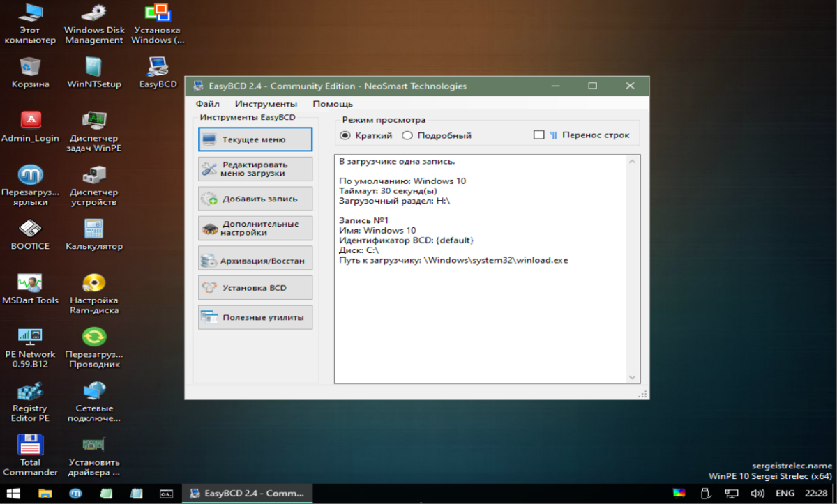Select the Краткий view mode
The width and height of the screenshot is (837, 504).
coord(365,135)
